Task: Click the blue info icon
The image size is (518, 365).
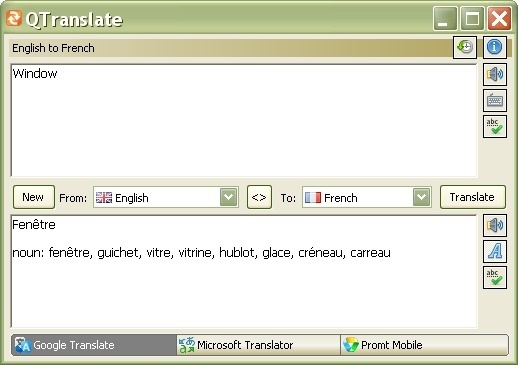Action: (495, 47)
